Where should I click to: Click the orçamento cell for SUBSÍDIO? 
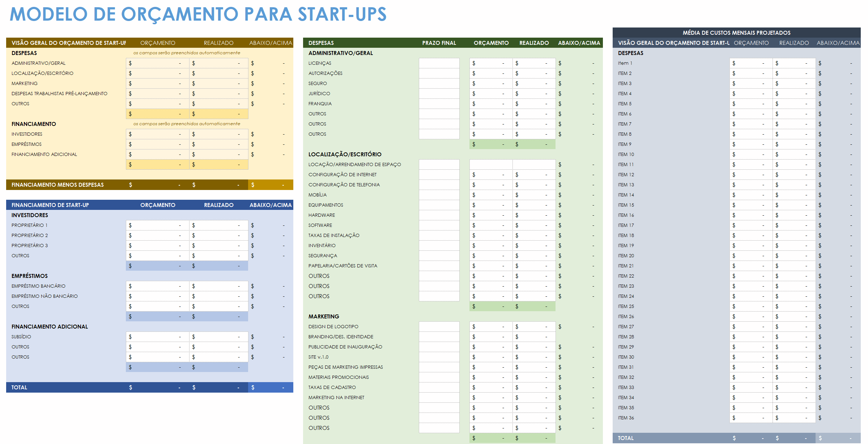coord(158,337)
